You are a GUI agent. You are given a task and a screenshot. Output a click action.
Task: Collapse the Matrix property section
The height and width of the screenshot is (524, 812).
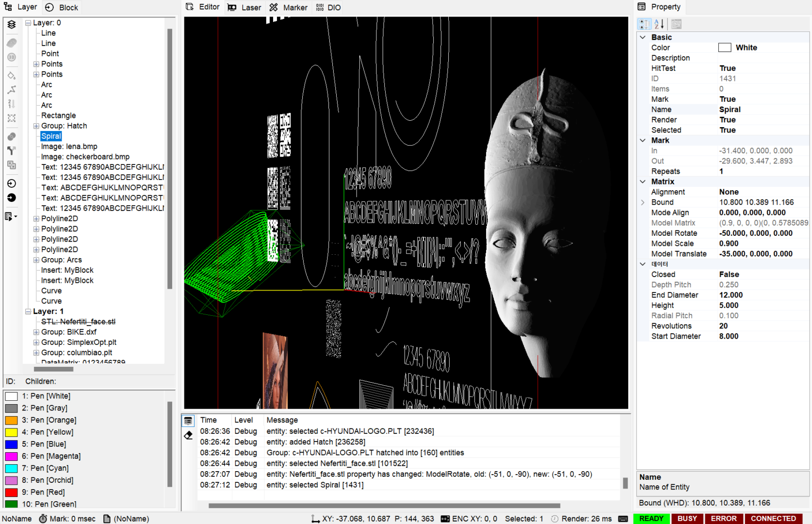pyautogui.click(x=643, y=181)
